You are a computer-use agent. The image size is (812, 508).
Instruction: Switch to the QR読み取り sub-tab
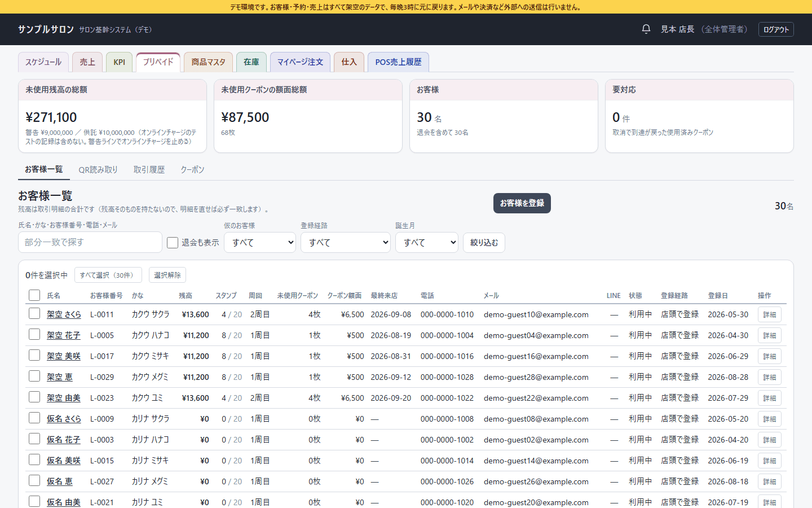click(x=98, y=170)
